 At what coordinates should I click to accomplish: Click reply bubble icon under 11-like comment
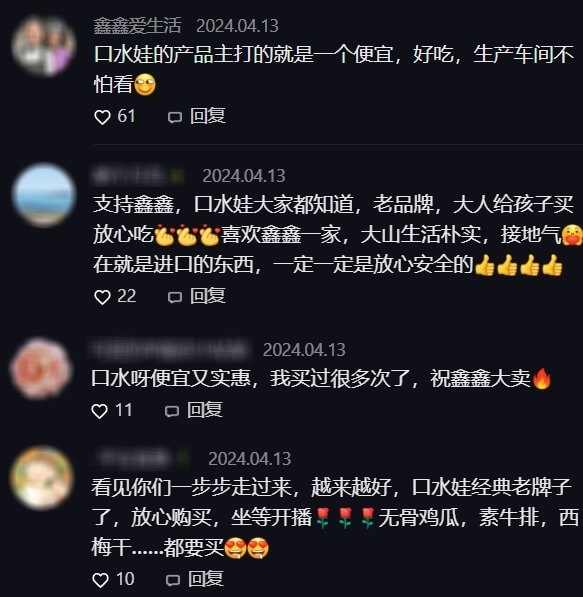[x=172, y=411]
